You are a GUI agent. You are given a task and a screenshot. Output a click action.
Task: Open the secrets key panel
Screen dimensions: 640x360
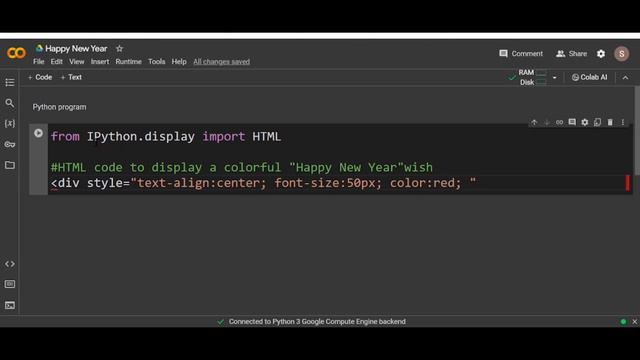[x=10, y=144]
